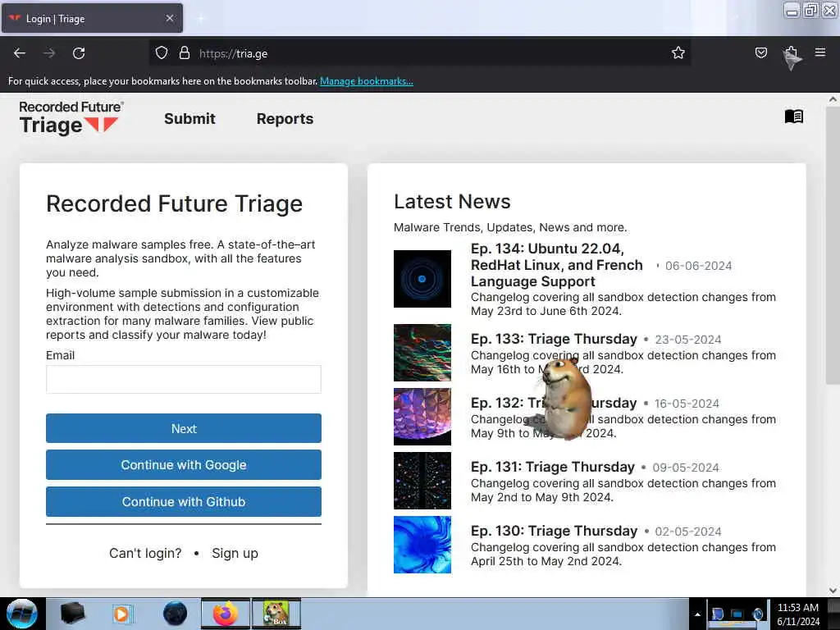Open the extensions puzzle icon

(x=791, y=52)
